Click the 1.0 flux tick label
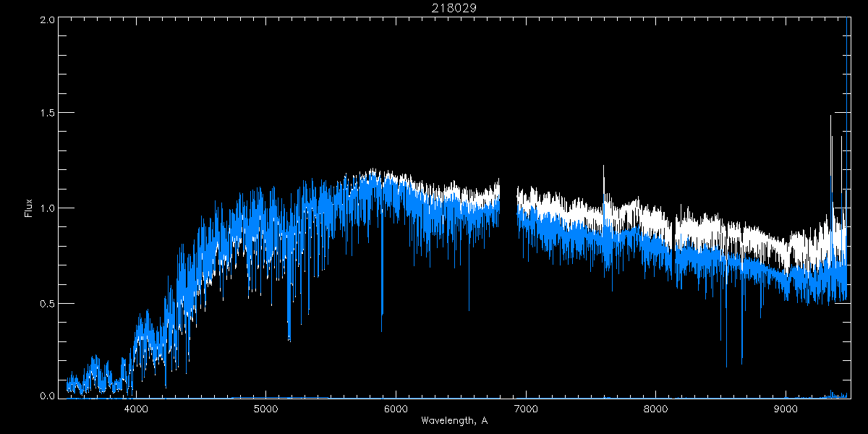Image resolution: width=868 pixels, height=434 pixels. coord(48,208)
